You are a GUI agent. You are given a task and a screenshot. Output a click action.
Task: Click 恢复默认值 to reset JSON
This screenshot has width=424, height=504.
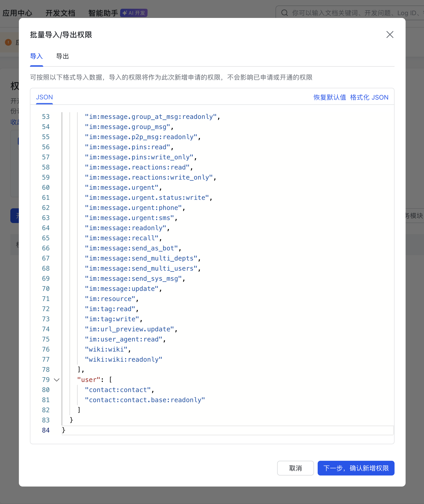pyautogui.click(x=330, y=97)
